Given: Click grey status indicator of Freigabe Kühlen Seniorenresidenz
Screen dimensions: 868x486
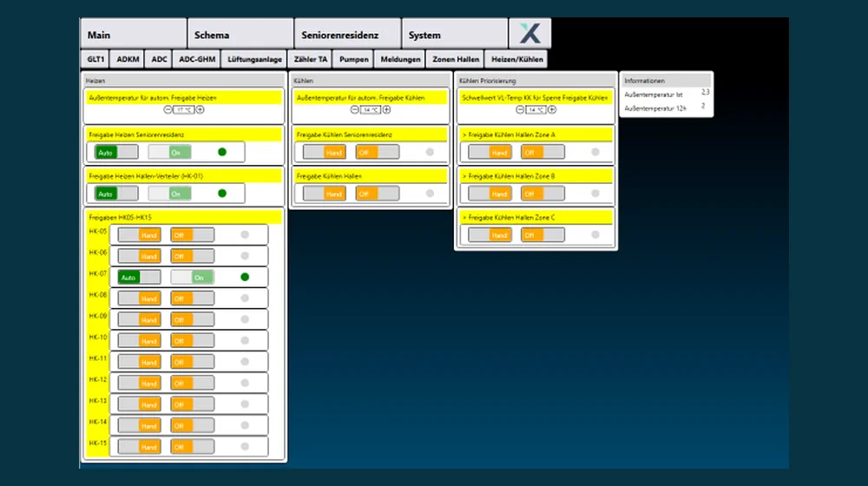Looking at the screenshot, I should pos(430,152).
